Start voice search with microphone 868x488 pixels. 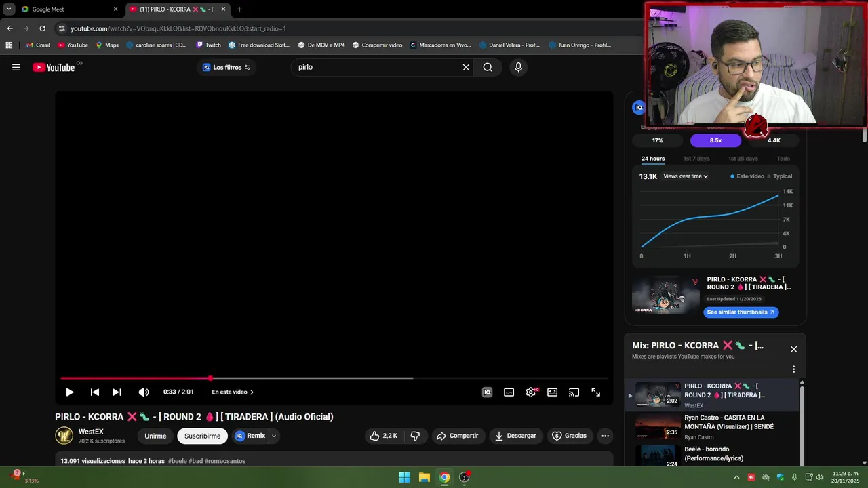coord(518,67)
